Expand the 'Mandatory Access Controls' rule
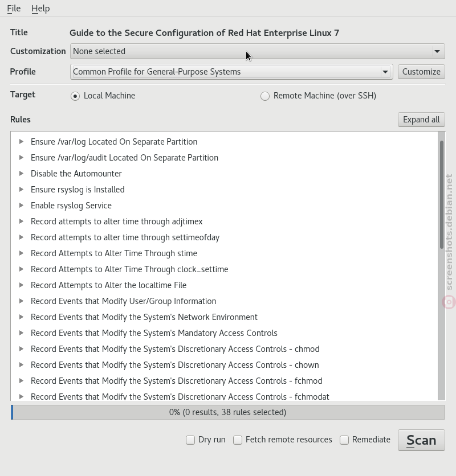The image size is (456, 476). pos(21,333)
